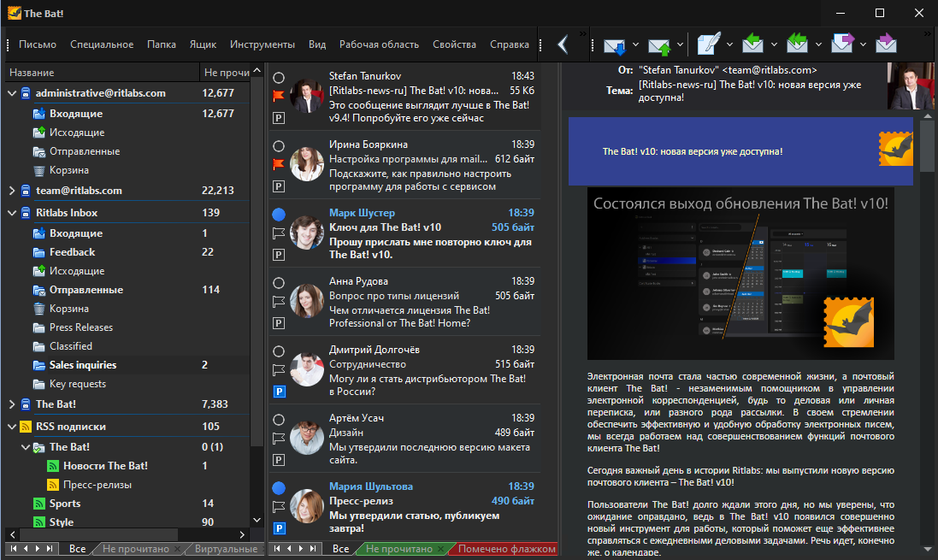Screen dimensions: 938x560
Task: Click the Redirect message icon at toolbar end
Action: (887, 44)
